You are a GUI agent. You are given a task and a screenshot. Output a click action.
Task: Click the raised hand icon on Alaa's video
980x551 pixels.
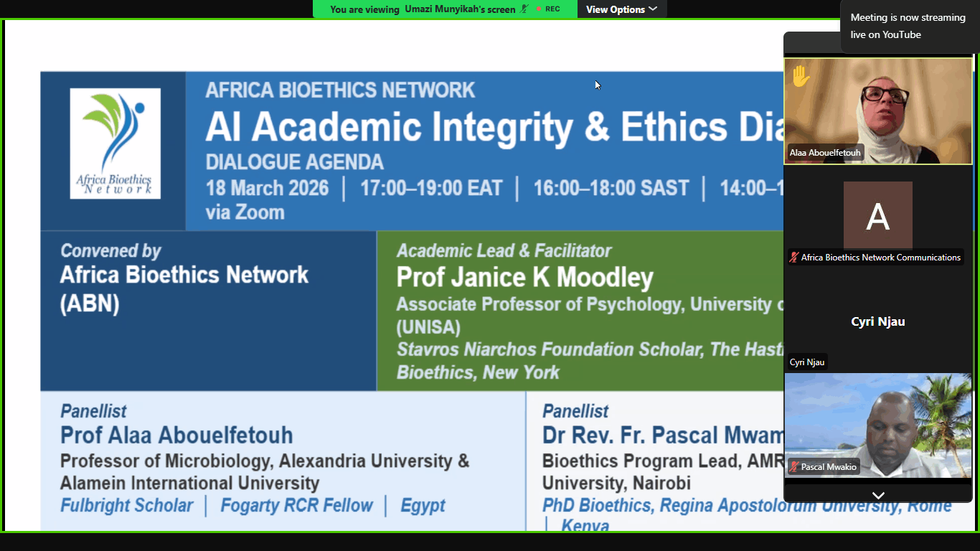point(801,76)
